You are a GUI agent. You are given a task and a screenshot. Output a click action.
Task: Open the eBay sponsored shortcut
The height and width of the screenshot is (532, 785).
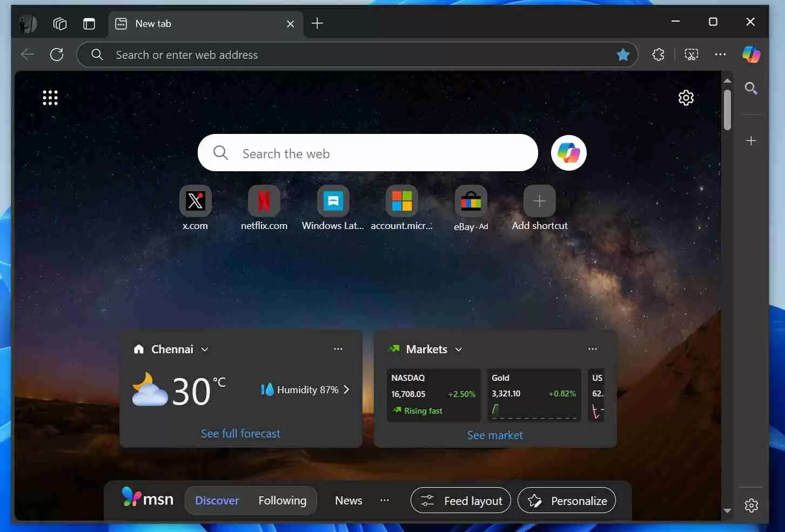click(x=471, y=200)
